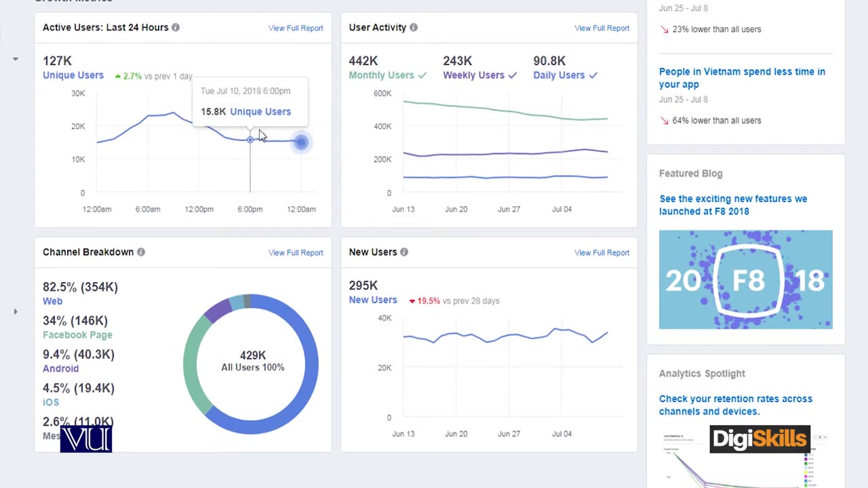Click the 19.5% vs prev 28 days indicator
The width and height of the screenshot is (868, 488).
coord(454,301)
